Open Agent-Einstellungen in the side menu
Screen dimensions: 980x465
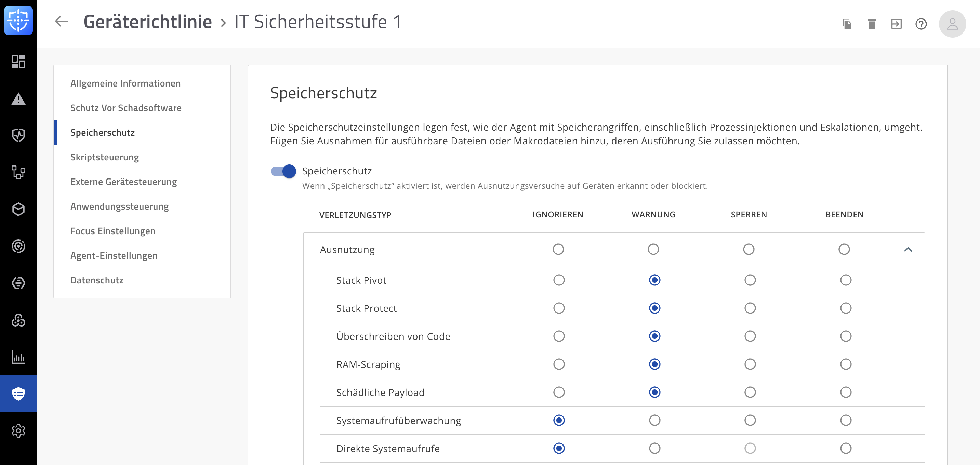coord(114,256)
